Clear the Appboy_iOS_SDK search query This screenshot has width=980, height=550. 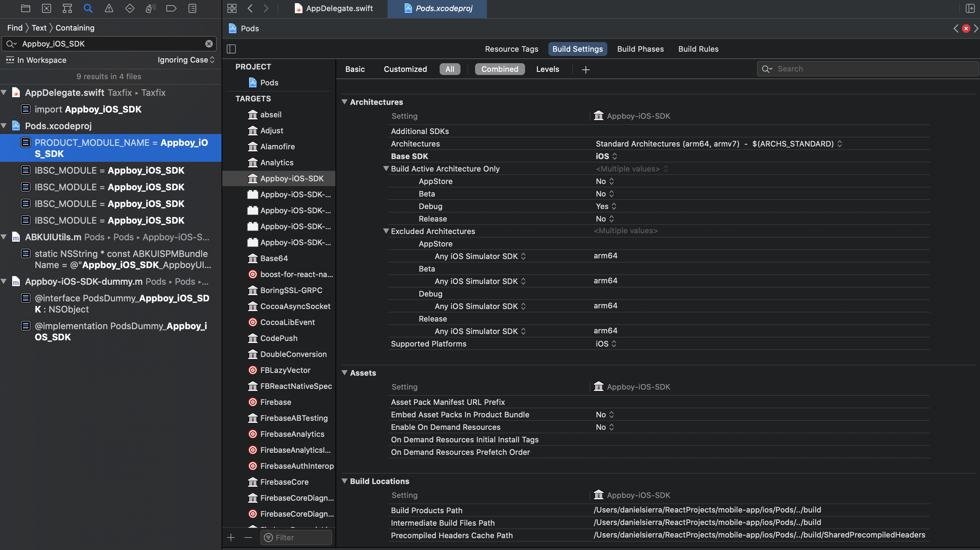tap(208, 43)
